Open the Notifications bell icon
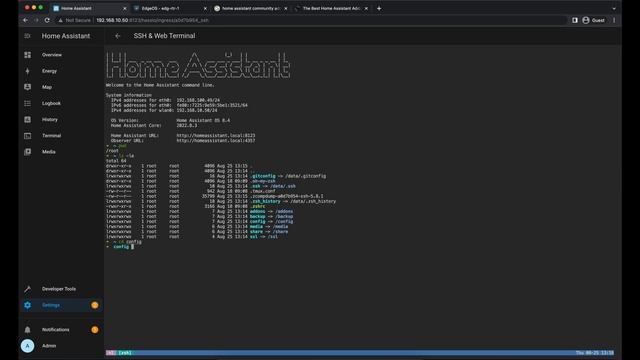The width and height of the screenshot is (640, 360). tap(27, 330)
